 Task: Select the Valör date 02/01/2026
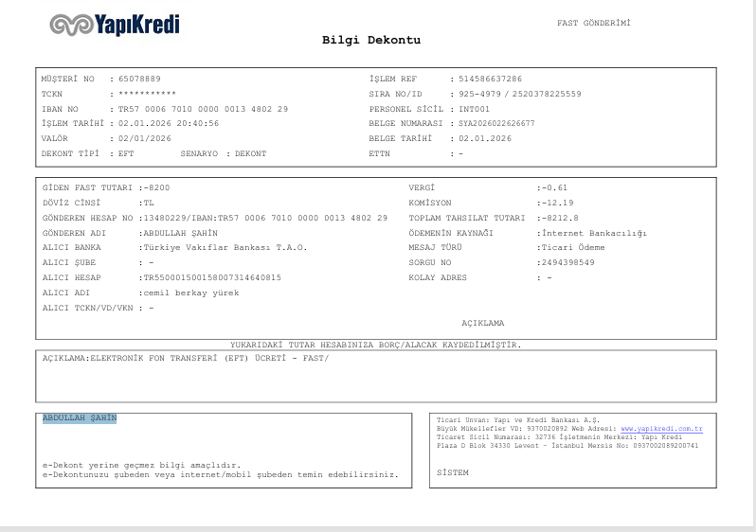point(145,138)
